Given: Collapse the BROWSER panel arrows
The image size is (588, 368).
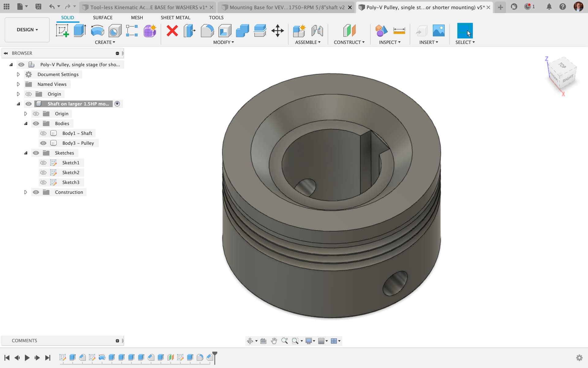Looking at the screenshot, I should 6,53.
